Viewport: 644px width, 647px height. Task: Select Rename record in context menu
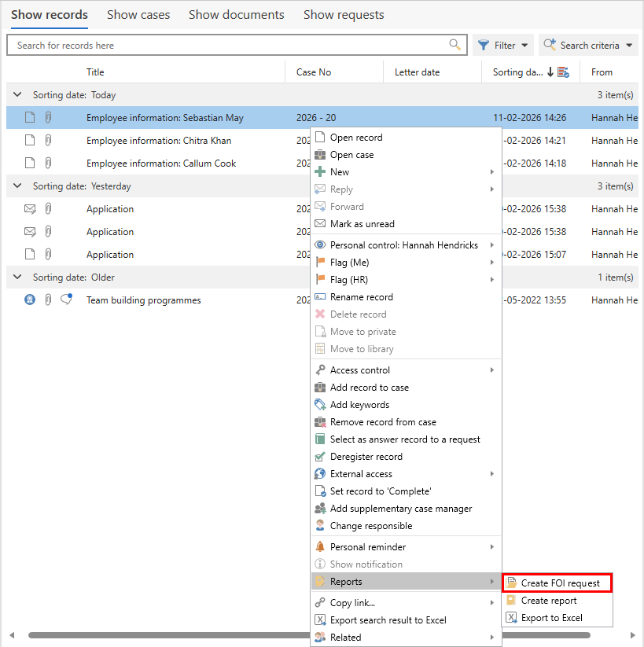406,297
